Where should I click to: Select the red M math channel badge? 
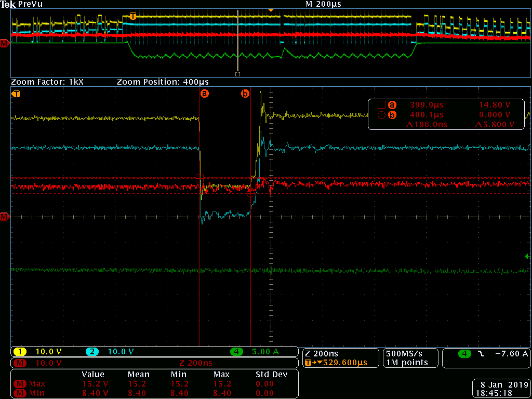(x=20, y=363)
